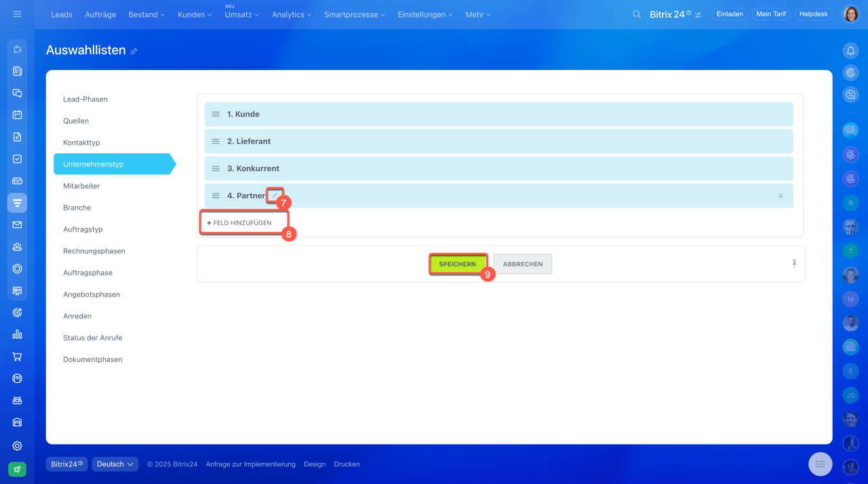Expand the Kunden menu
This screenshot has height=484, width=868.
pyautogui.click(x=195, y=14)
